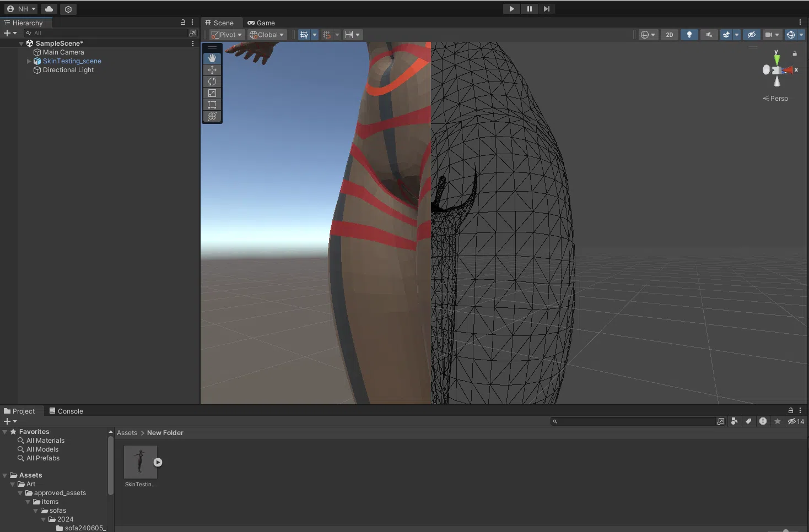The height and width of the screenshot is (532, 809).
Task: Collapse the SampleScene tree node
Action: point(21,44)
